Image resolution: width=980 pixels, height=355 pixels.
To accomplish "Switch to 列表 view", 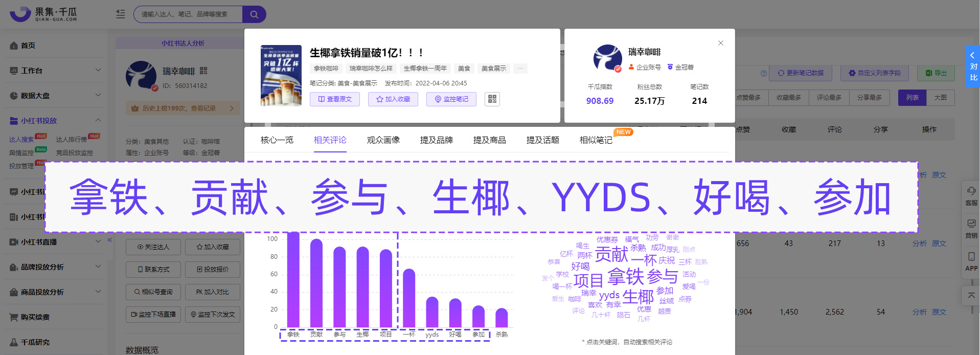I will click(913, 98).
